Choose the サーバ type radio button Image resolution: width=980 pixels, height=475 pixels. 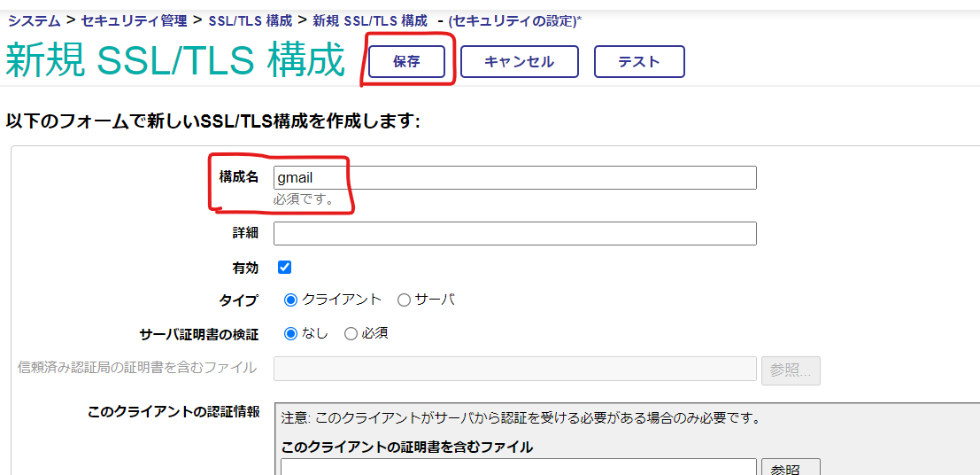pyautogui.click(x=404, y=300)
